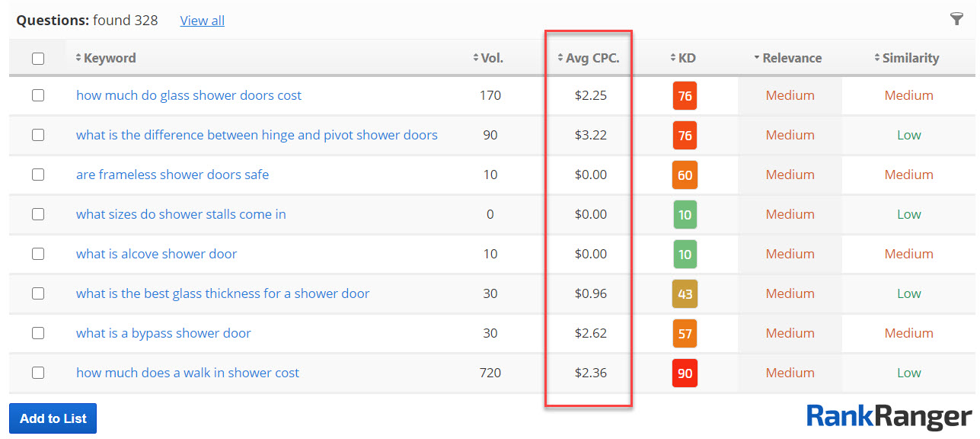The height and width of the screenshot is (439, 980).
Task: Click the KD badge 76 for glass shower doors cost
Action: [685, 96]
